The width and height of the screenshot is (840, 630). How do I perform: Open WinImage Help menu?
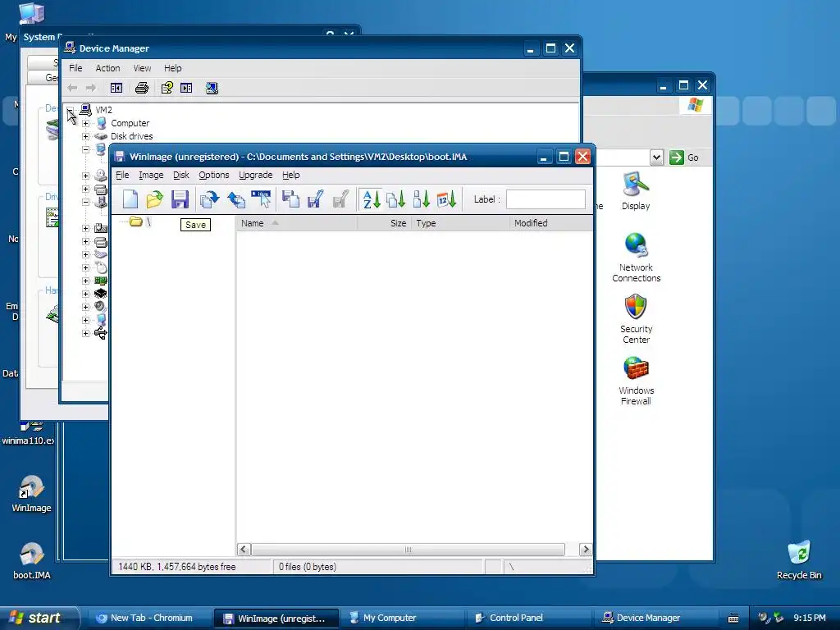coord(291,175)
